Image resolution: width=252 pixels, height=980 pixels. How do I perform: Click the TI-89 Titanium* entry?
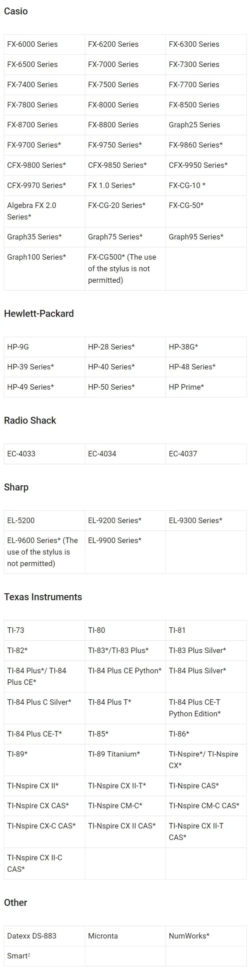point(125,760)
